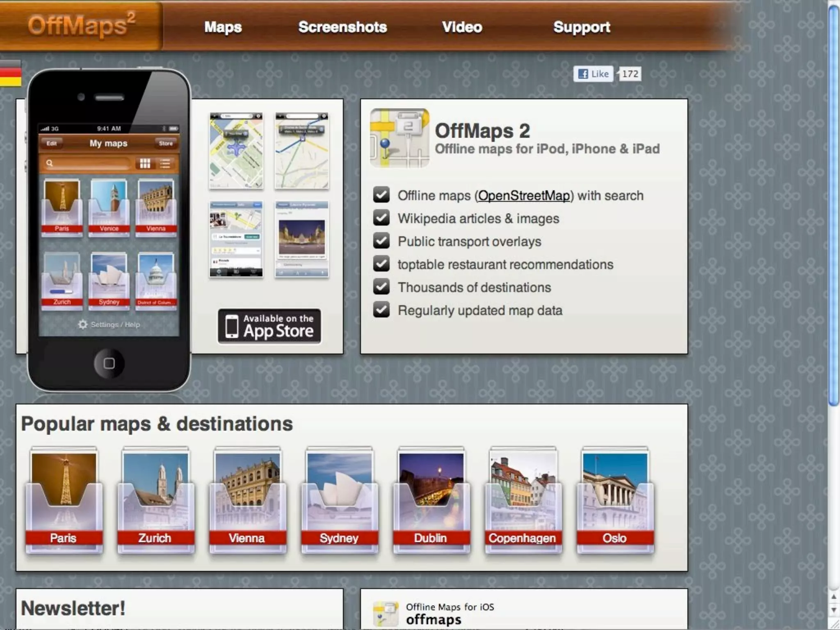Go to the Support page
Image resolution: width=840 pixels, height=630 pixels.
[x=581, y=27]
